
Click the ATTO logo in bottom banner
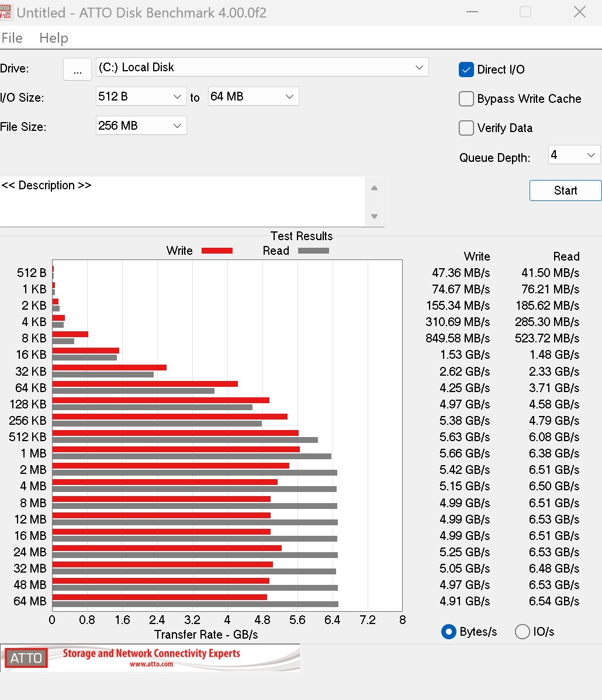tap(26, 658)
